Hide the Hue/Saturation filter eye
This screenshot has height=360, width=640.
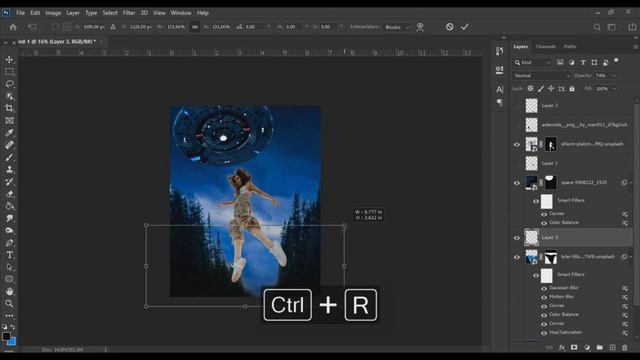pyautogui.click(x=544, y=333)
